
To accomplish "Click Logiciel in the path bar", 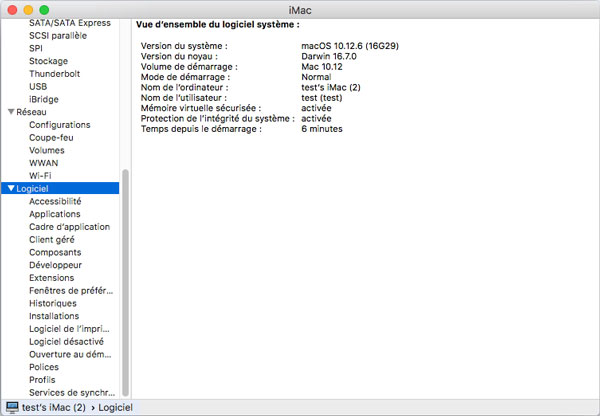I will pyautogui.click(x=116, y=407).
